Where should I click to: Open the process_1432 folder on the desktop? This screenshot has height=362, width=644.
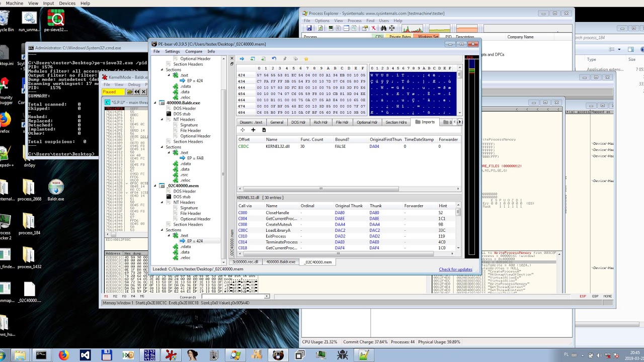coord(29,258)
